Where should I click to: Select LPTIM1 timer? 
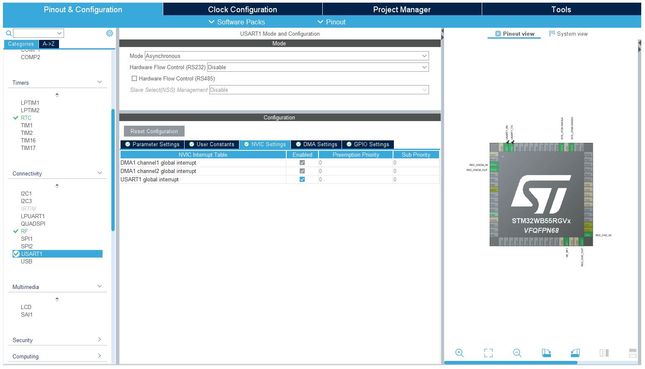coord(30,102)
